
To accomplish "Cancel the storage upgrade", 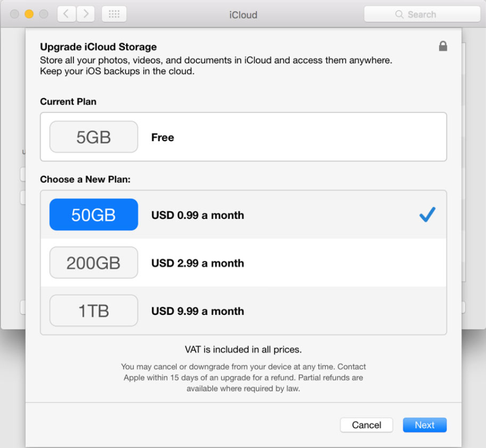I will pyautogui.click(x=366, y=425).
